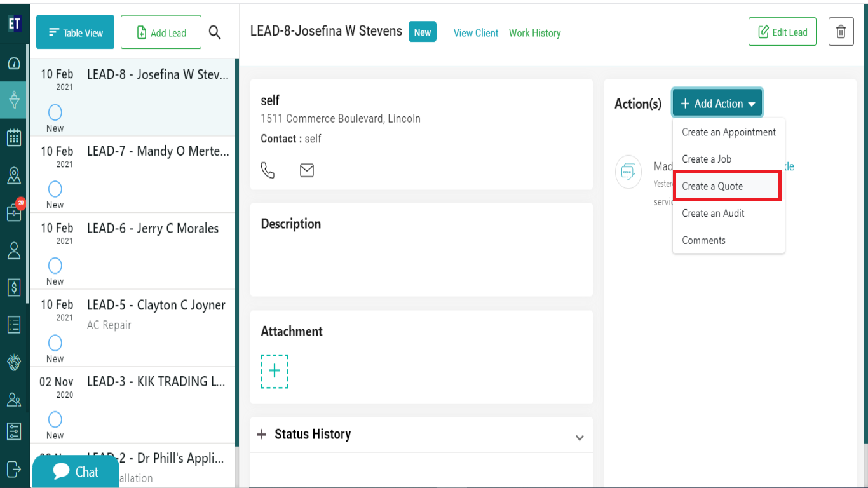
Task: Open the Work History link
Action: click(534, 33)
